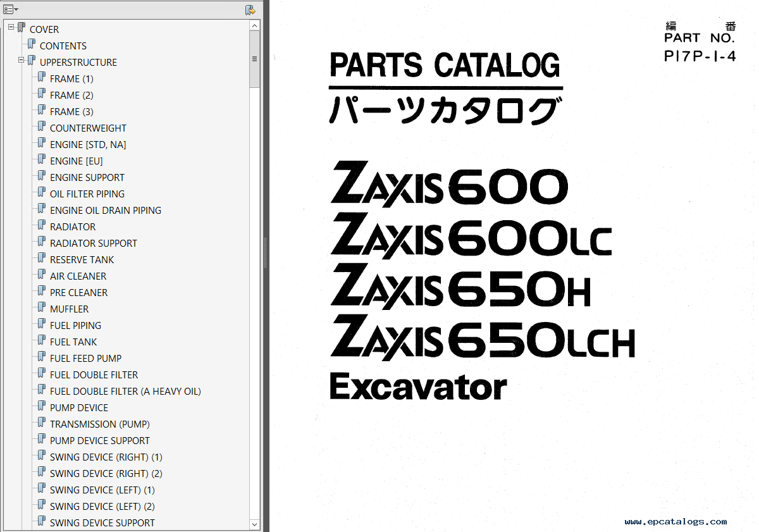Viewport: 759px width, 532px height.
Task: Click the bookmark icon beside COVER
Action: [x=22, y=28]
